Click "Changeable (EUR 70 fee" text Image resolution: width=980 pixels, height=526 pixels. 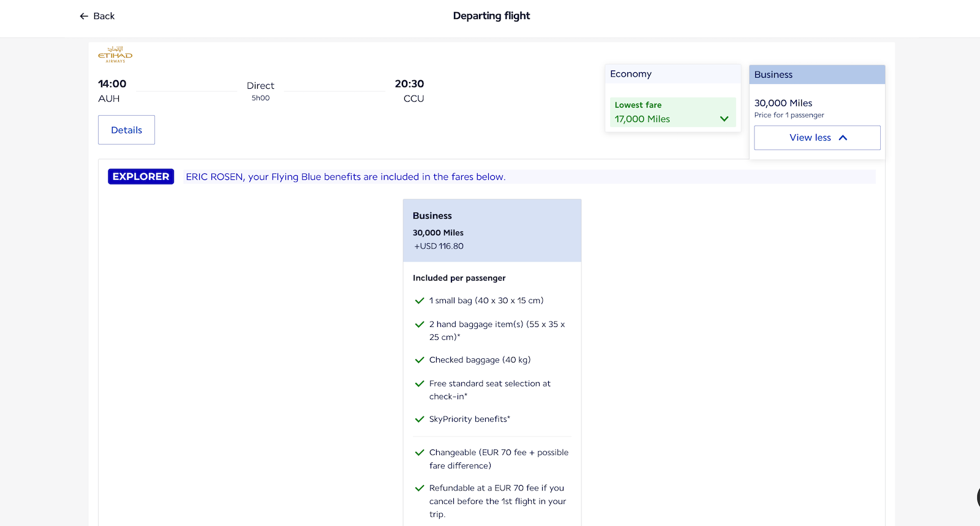click(x=478, y=453)
